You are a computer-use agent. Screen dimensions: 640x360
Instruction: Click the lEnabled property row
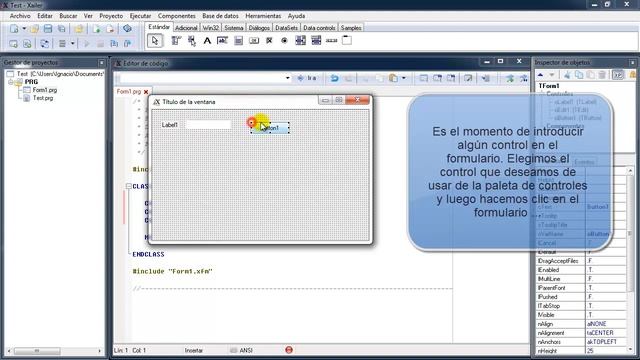click(581, 270)
